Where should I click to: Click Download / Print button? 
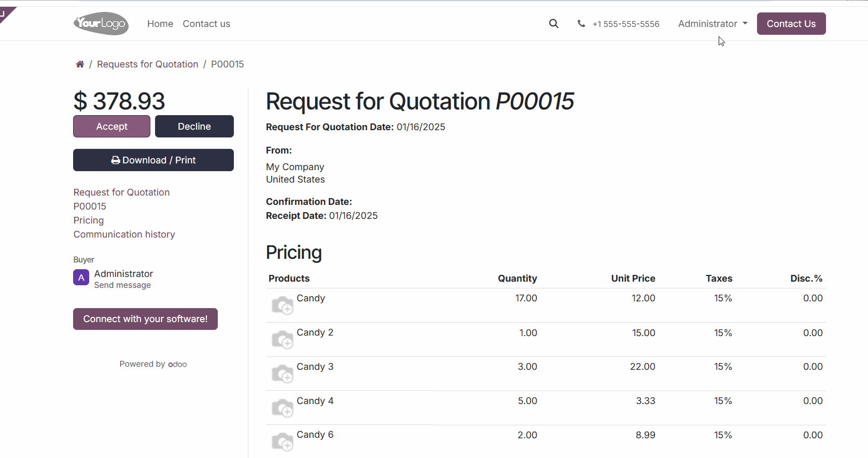[153, 160]
